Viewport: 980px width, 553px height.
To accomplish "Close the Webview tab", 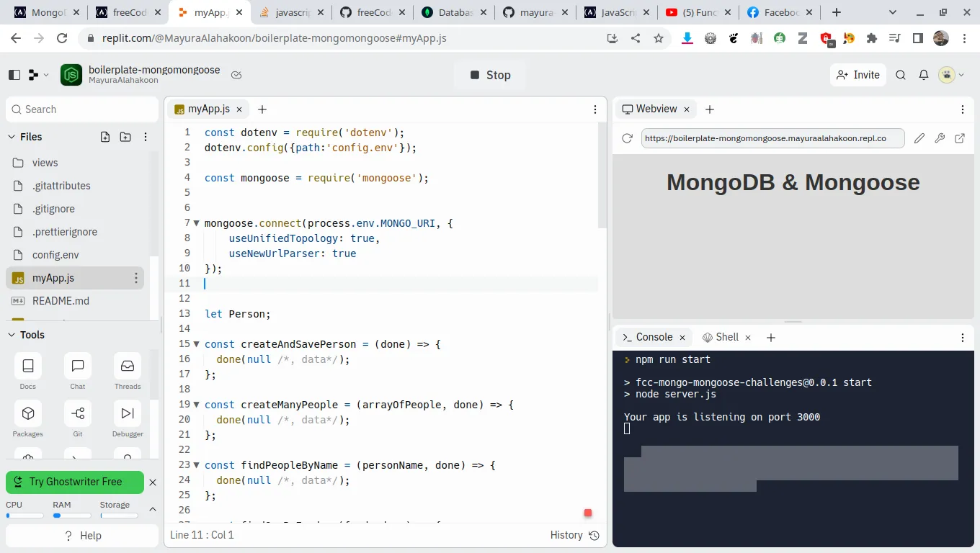I will click(x=687, y=109).
